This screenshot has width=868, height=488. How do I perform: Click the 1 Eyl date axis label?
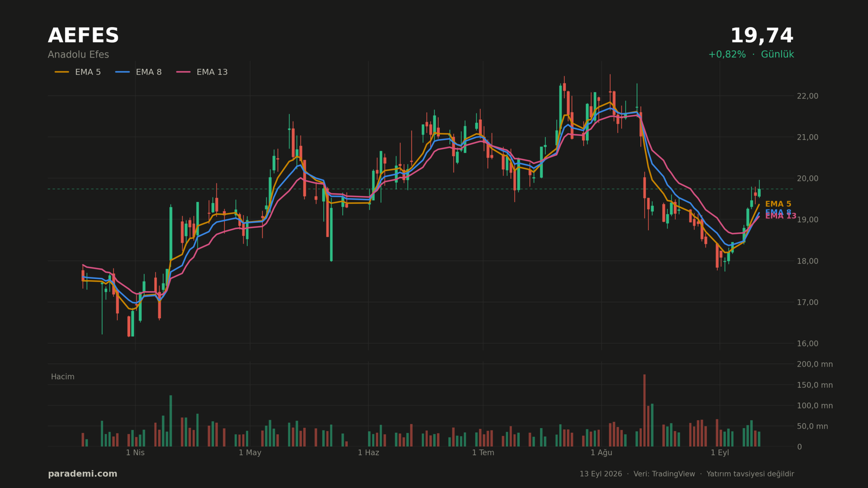click(x=720, y=453)
